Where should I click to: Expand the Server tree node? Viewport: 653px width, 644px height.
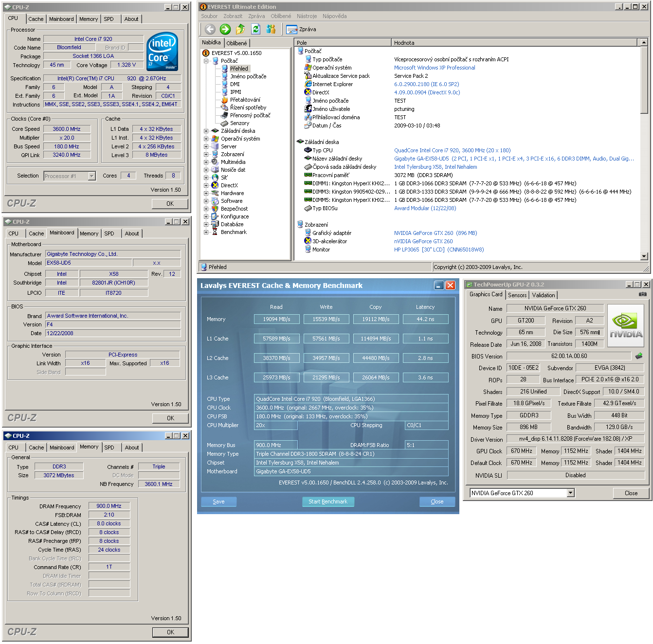[x=206, y=146]
